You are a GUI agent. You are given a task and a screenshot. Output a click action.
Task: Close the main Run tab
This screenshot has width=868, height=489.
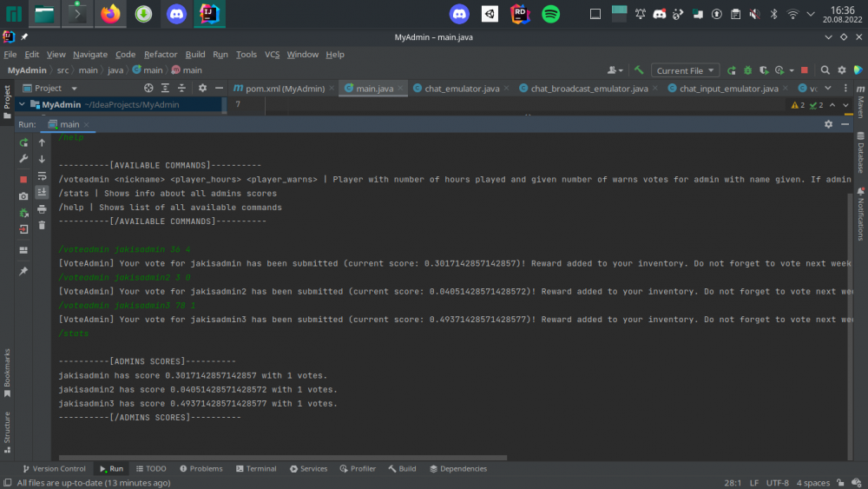click(x=86, y=124)
